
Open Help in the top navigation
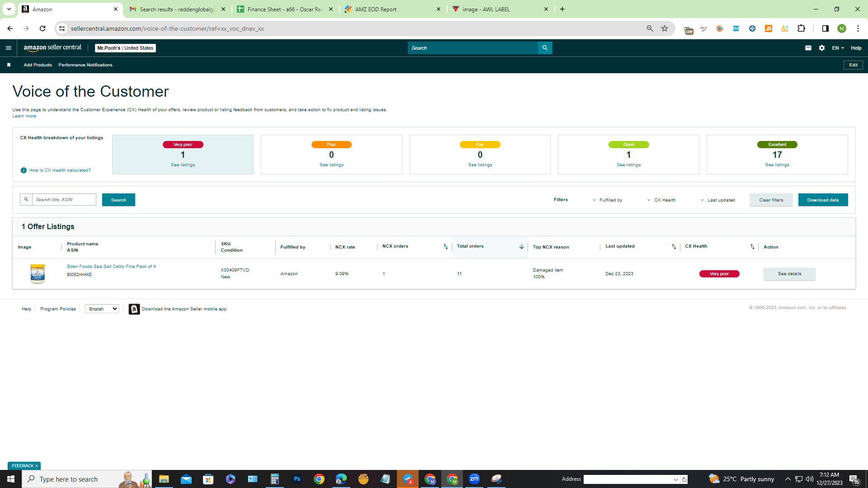(x=856, y=48)
